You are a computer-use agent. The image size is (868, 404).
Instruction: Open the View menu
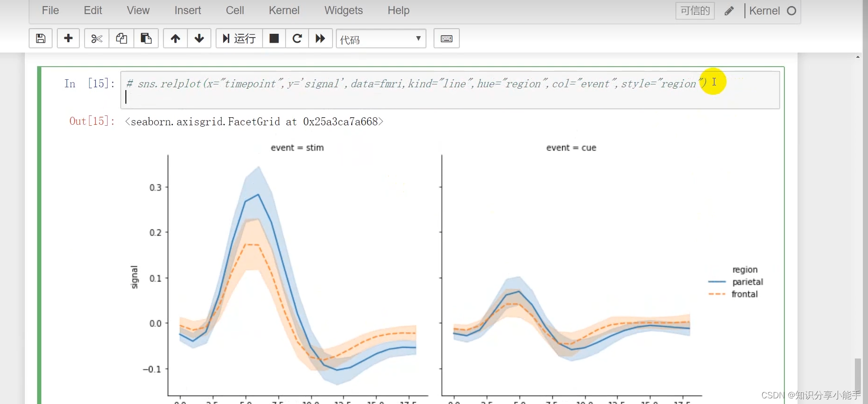(x=138, y=10)
